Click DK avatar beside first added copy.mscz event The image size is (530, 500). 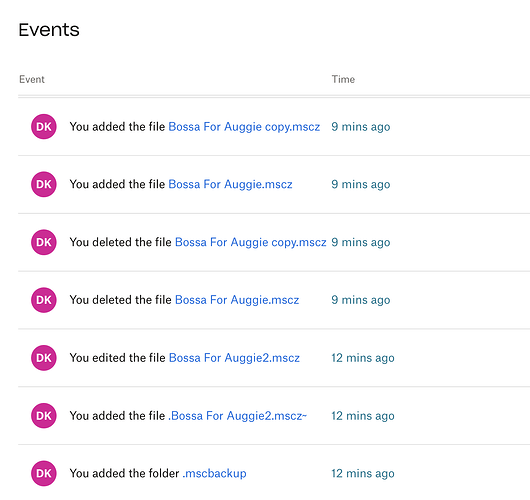coord(44,127)
